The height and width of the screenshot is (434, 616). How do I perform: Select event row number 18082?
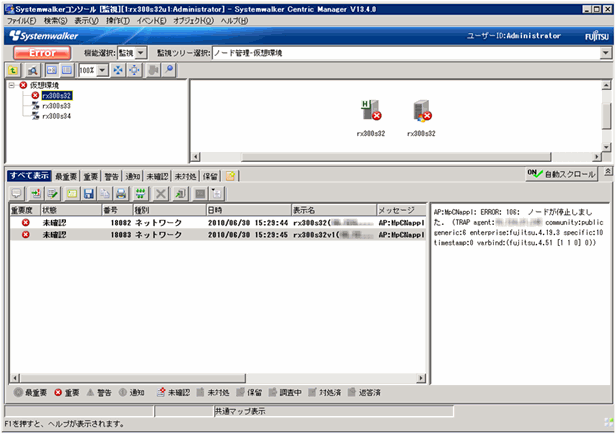(218, 223)
